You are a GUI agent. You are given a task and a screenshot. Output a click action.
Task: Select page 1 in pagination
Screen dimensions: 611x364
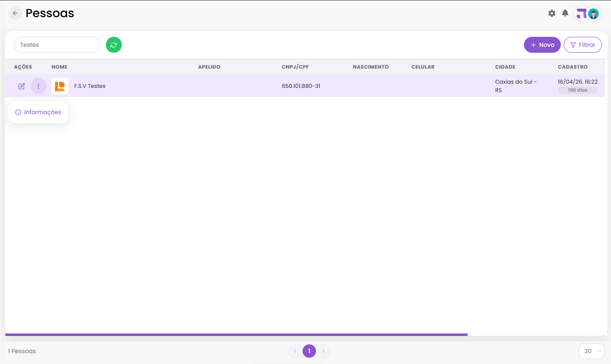pos(309,351)
